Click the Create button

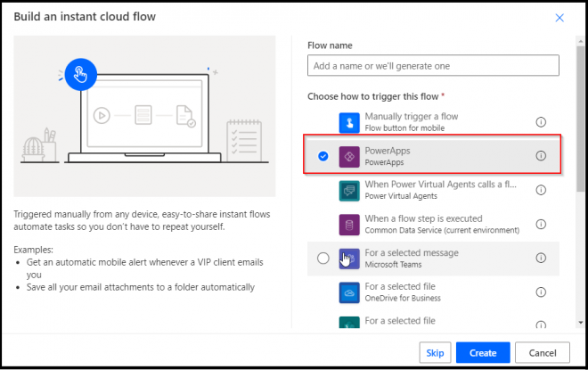[x=483, y=353]
